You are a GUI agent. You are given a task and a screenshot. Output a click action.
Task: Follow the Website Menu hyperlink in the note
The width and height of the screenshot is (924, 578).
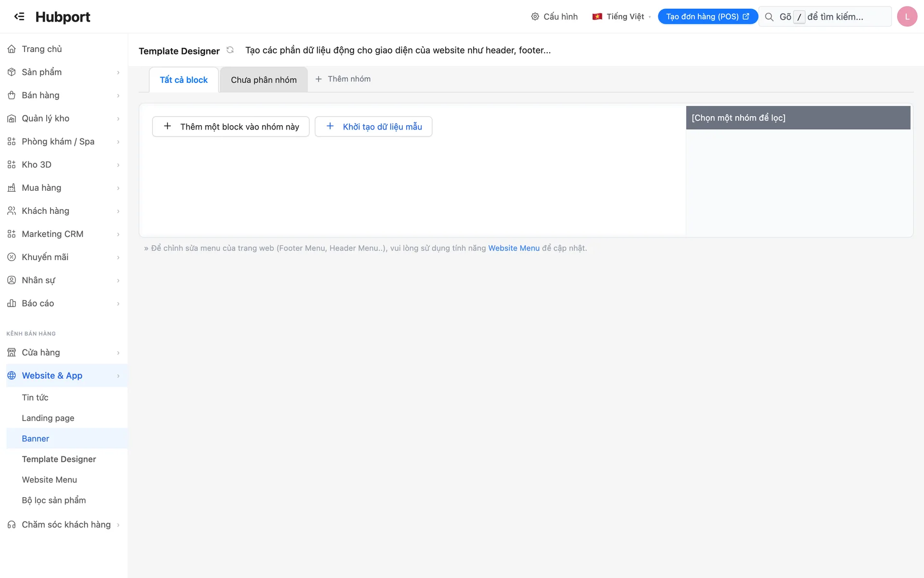[x=514, y=248]
